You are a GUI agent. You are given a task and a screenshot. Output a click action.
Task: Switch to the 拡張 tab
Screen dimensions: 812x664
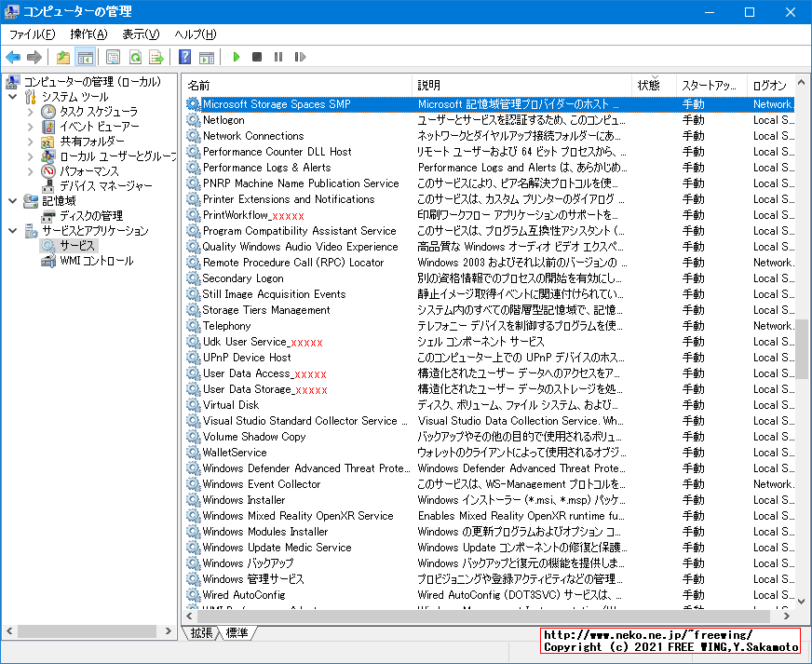pos(201,630)
